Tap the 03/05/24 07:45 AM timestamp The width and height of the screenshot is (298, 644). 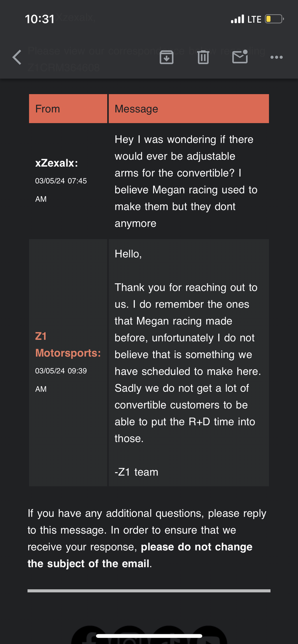[x=61, y=190]
